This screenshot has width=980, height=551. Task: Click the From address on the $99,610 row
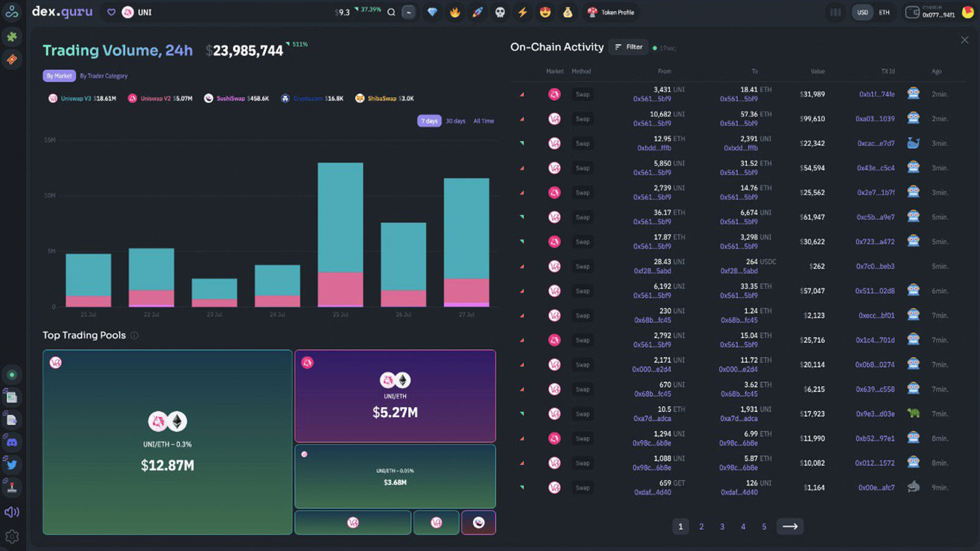[x=652, y=124]
